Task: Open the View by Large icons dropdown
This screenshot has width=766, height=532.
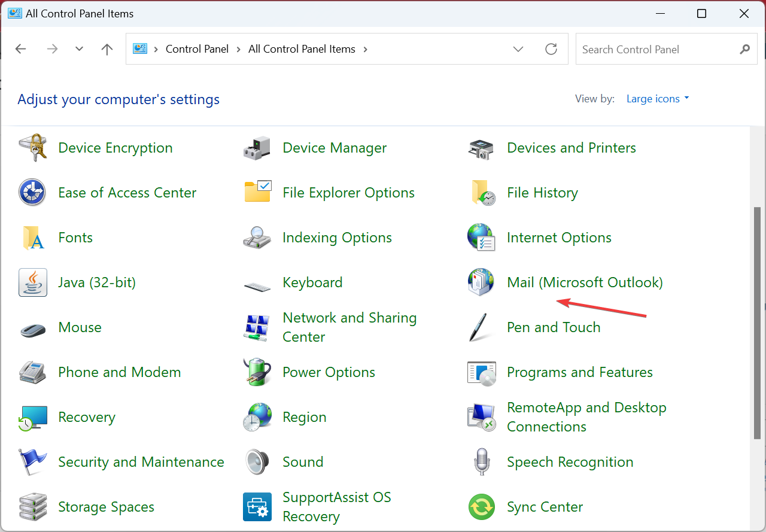Action: (x=658, y=99)
